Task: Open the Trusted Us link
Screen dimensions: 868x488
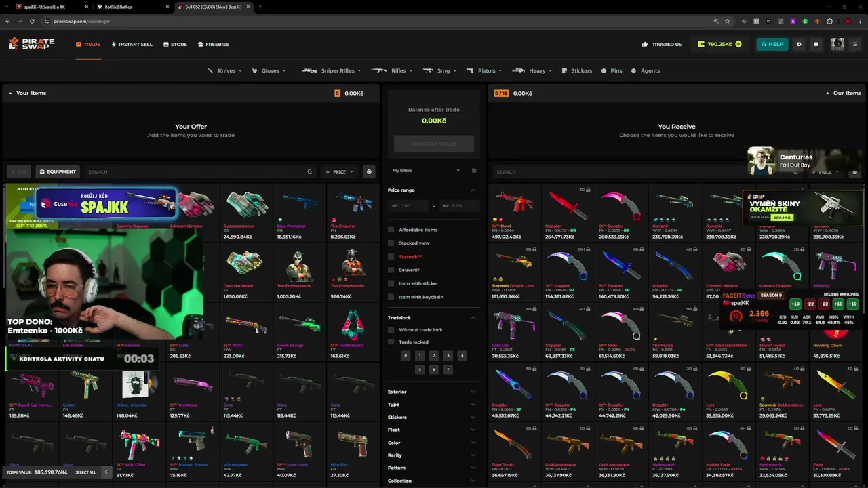Action: pos(662,45)
